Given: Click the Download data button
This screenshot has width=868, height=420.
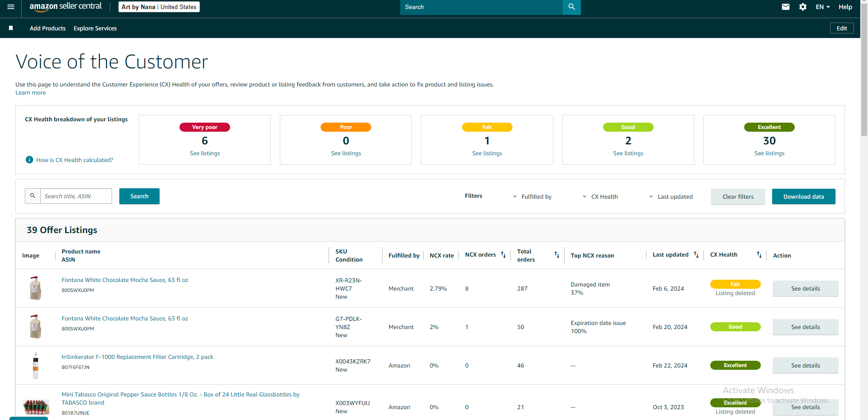Looking at the screenshot, I should click(803, 196).
